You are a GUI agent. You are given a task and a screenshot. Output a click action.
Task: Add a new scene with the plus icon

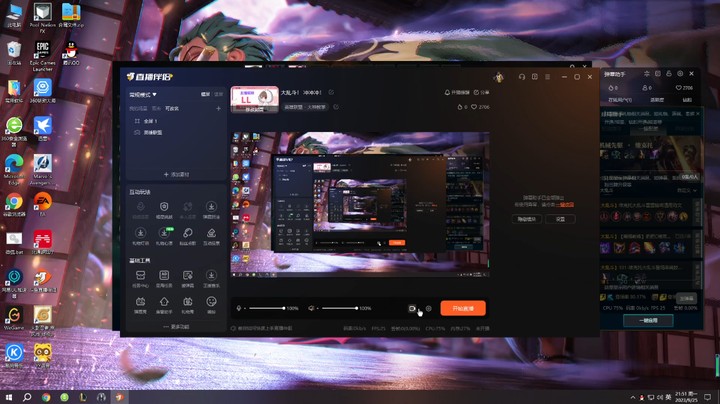[x=219, y=109]
